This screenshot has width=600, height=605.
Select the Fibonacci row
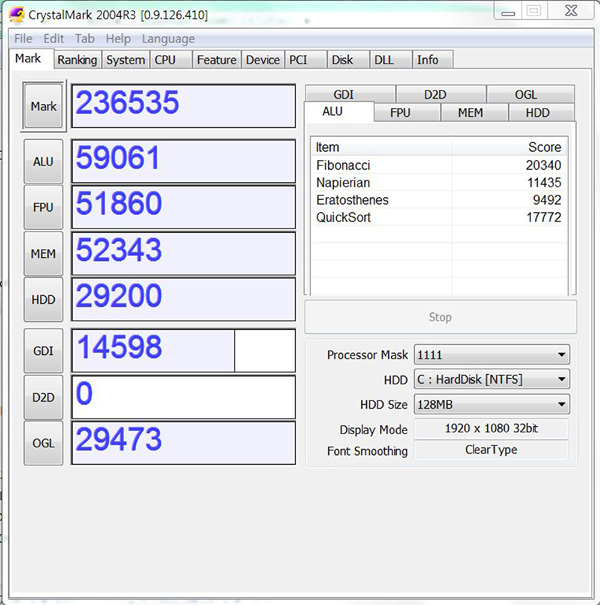(x=439, y=165)
